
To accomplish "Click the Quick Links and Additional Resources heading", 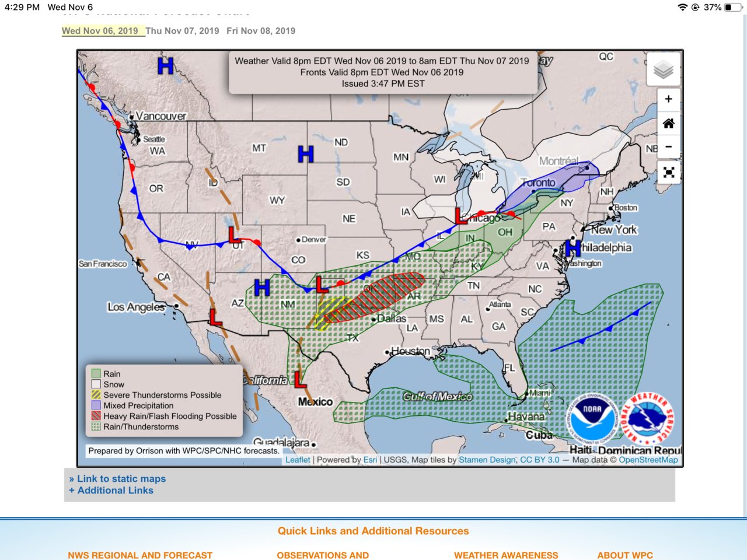I will tap(373, 531).
